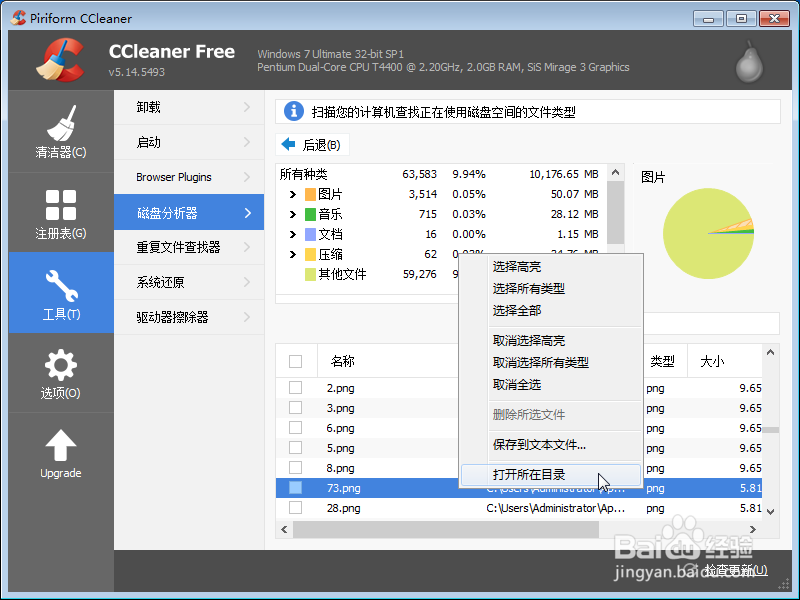Screen dimensions: 800x600
Task: Check the box for 28.png
Action: [x=295, y=508]
